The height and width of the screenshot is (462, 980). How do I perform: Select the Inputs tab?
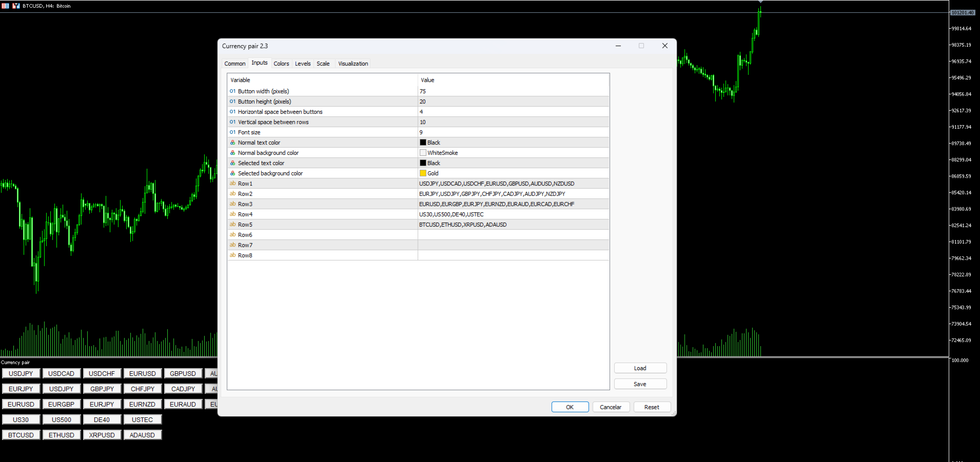(260, 63)
